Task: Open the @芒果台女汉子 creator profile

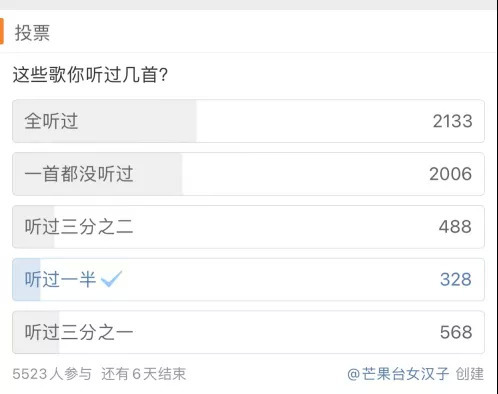Action: point(398,374)
